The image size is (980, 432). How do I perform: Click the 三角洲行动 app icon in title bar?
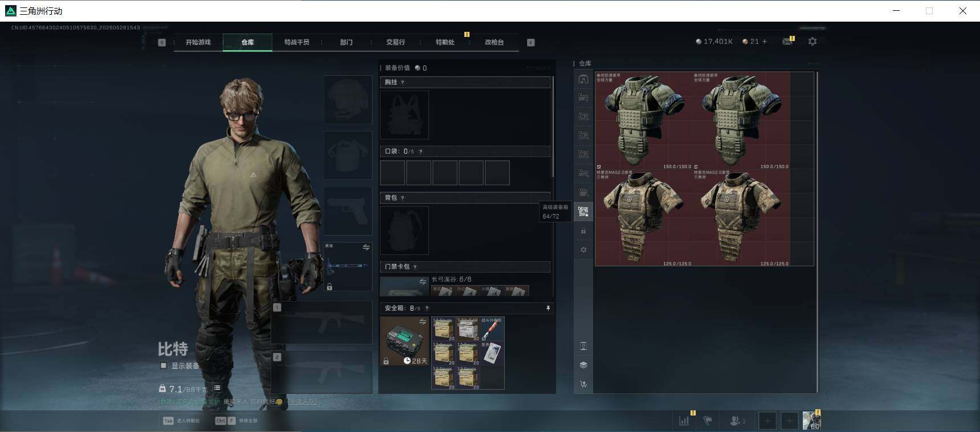pyautogui.click(x=10, y=11)
